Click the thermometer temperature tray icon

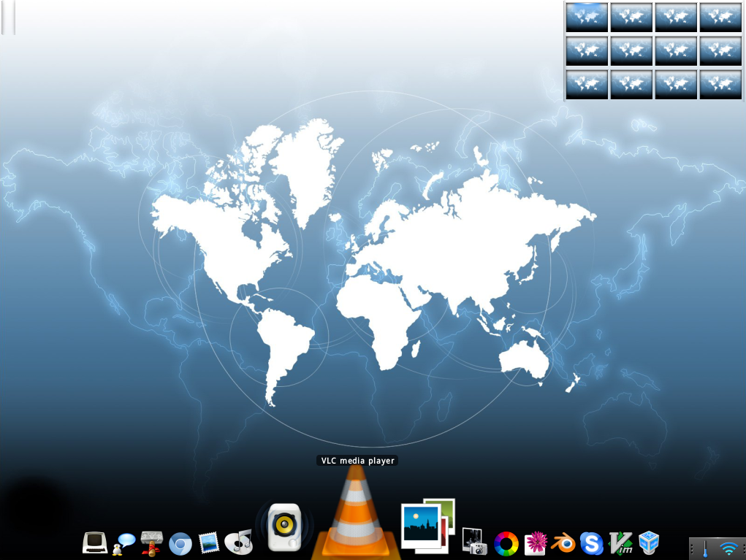point(705,548)
